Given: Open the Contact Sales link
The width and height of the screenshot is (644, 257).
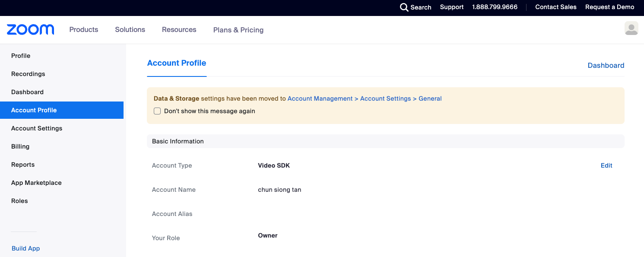Looking at the screenshot, I should pyautogui.click(x=556, y=7).
